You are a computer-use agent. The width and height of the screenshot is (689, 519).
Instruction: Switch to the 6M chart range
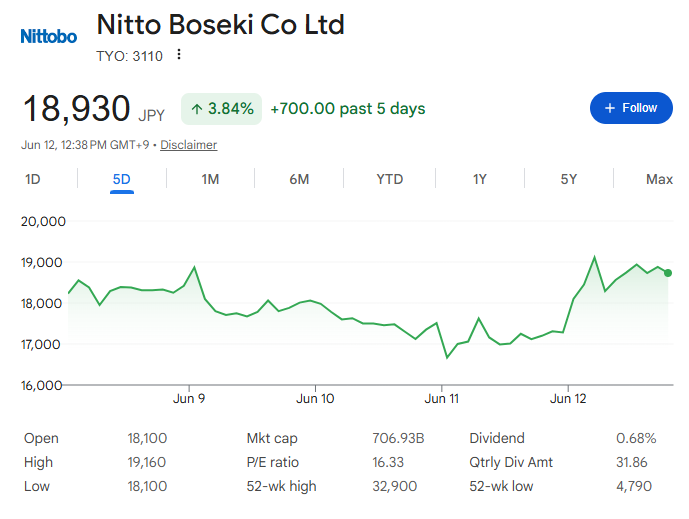[299, 179]
